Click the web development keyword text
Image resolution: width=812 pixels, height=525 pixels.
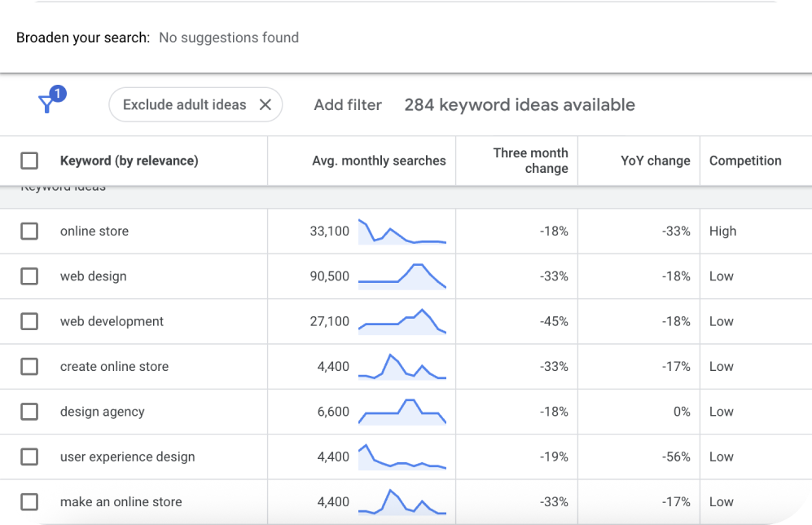(112, 321)
